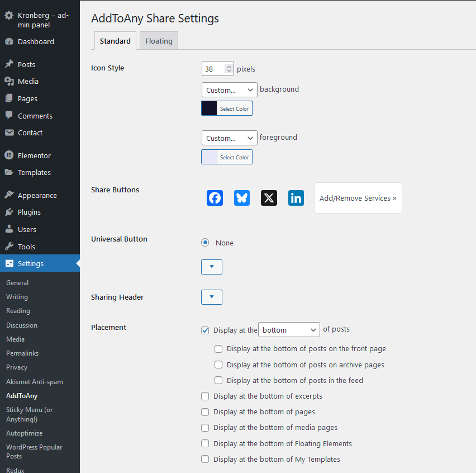Open the Plugins admin menu
Screen dimensions: 476x473
pyautogui.click(x=29, y=212)
